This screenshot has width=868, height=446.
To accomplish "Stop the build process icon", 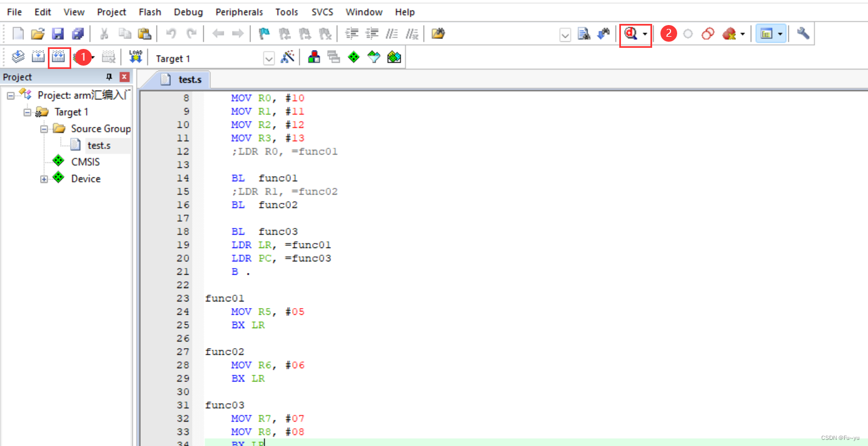I will 109,57.
